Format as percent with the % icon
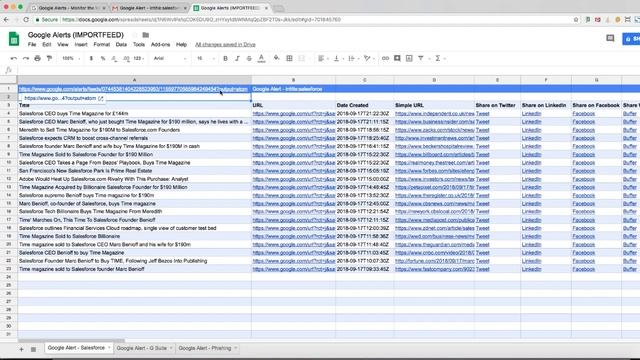640x360 pixels. (x=103, y=58)
